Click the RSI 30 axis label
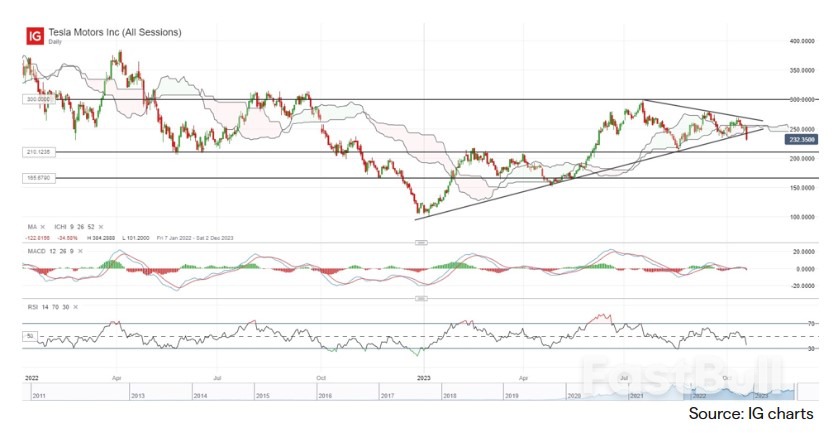This screenshot has width=834, height=433. (812, 349)
